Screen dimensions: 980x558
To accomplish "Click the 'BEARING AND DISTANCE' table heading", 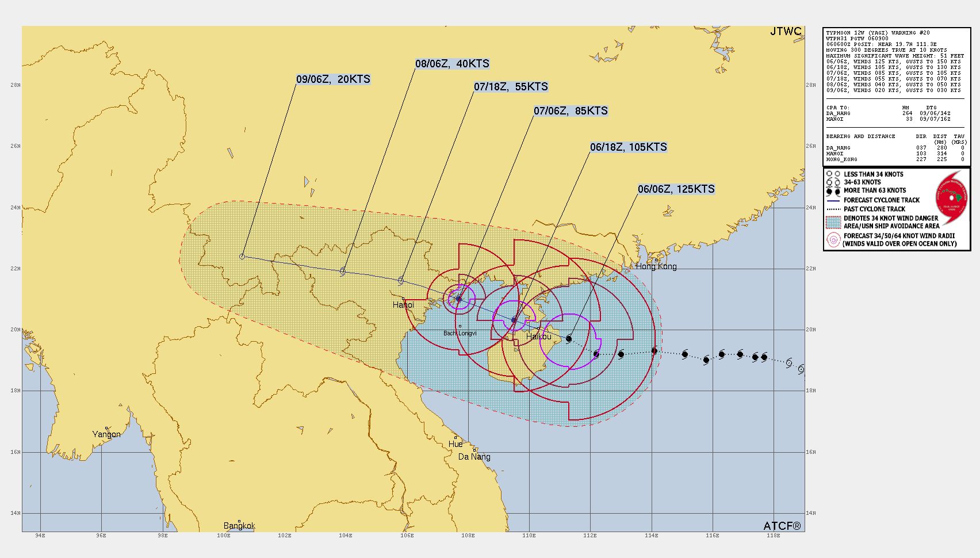I will [x=860, y=136].
